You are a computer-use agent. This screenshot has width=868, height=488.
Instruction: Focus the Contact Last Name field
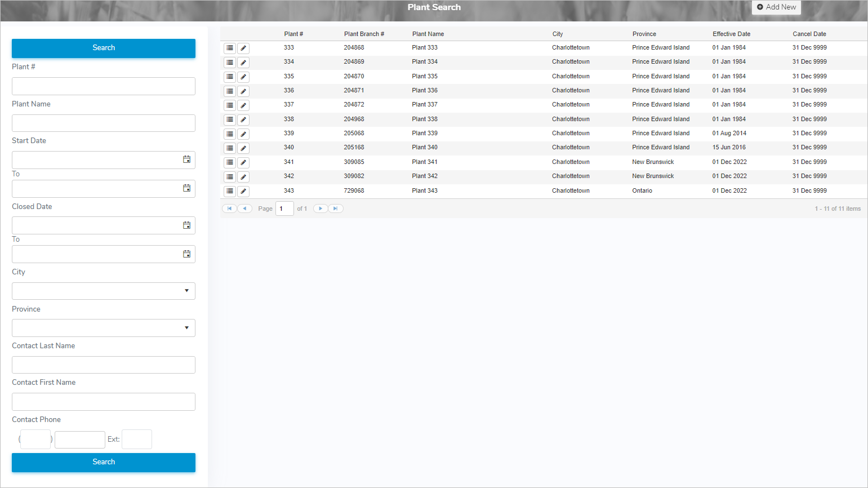(x=104, y=365)
